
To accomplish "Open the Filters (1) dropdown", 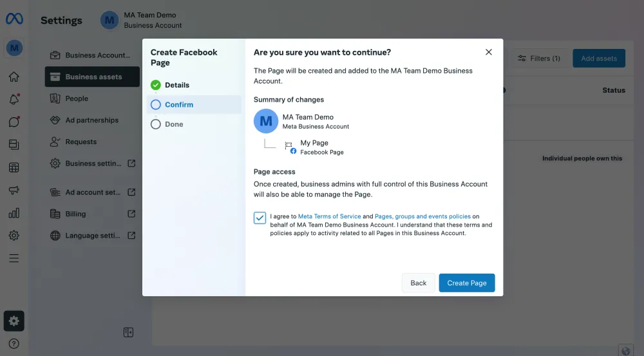I will [539, 59].
